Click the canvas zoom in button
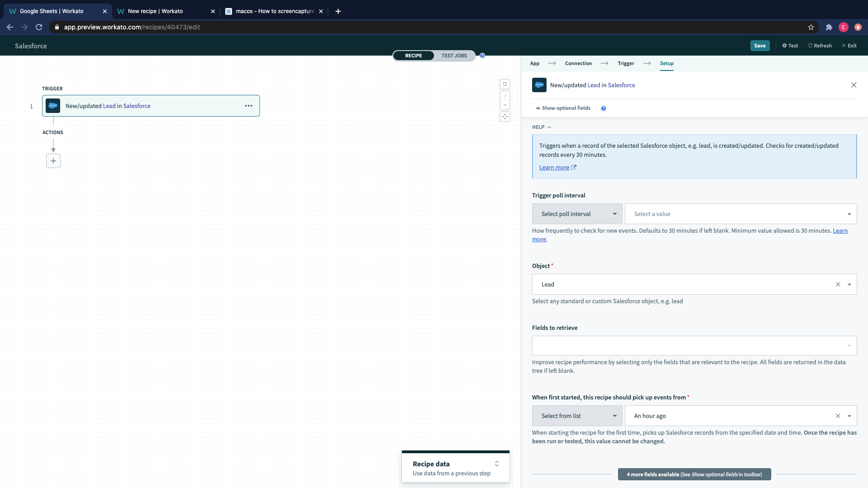The width and height of the screenshot is (868, 488). pos(505,96)
